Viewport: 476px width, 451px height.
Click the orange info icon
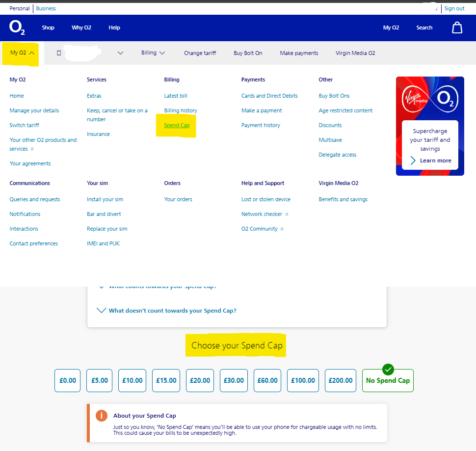tap(101, 416)
